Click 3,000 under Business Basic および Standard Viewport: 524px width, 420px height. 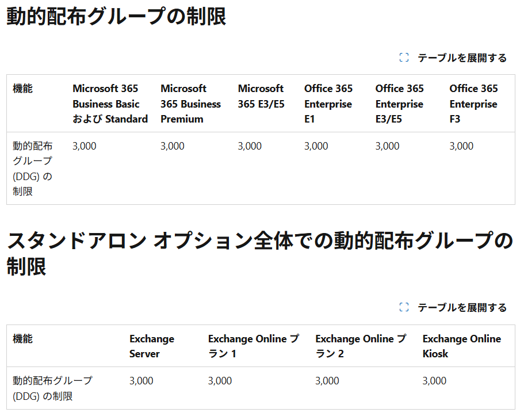point(84,146)
